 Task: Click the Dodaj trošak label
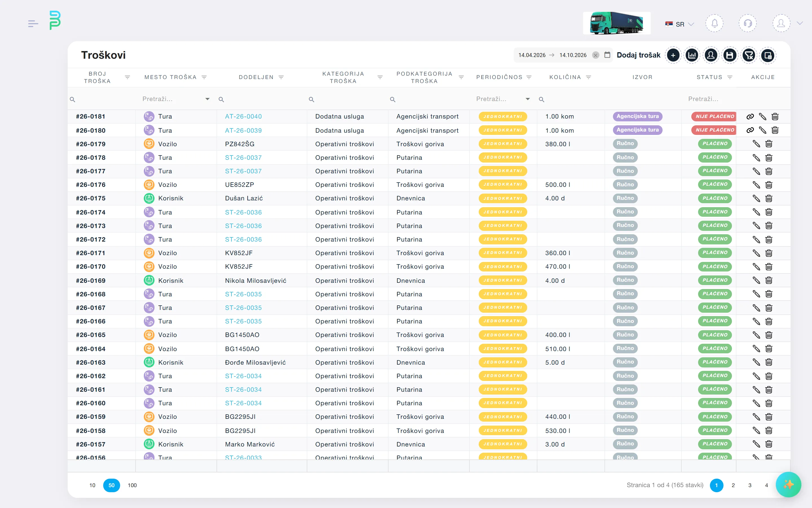638,55
